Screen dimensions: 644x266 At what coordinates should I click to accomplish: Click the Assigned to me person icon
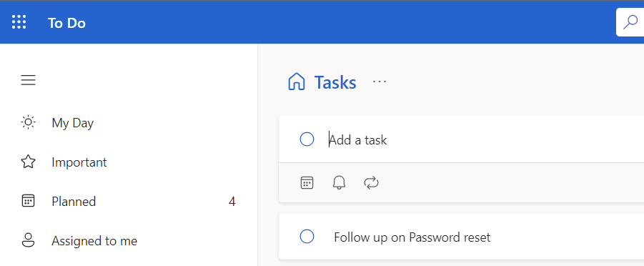coord(28,240)
